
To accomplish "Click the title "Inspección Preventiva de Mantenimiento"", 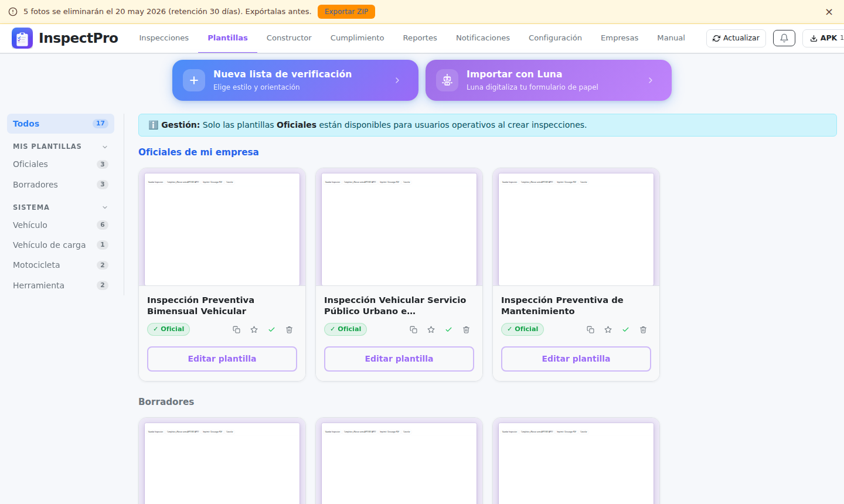I will coord(562,305).
